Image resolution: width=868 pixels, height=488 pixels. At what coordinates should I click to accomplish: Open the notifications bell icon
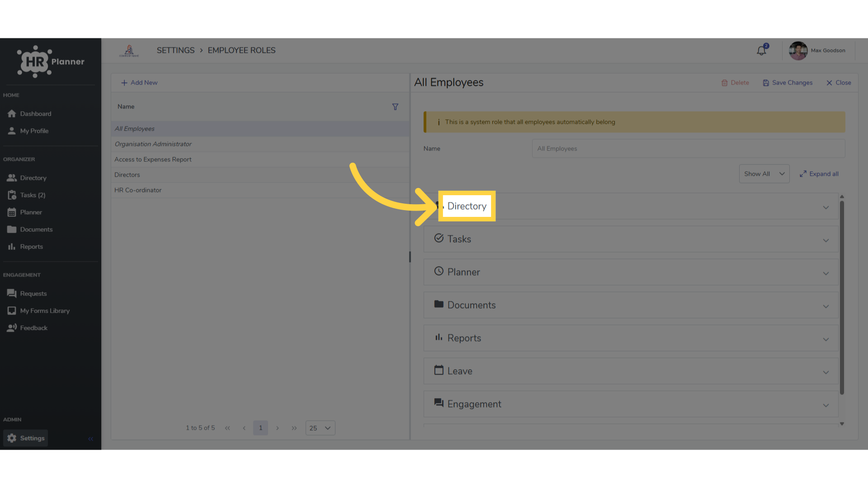(762, 50)
